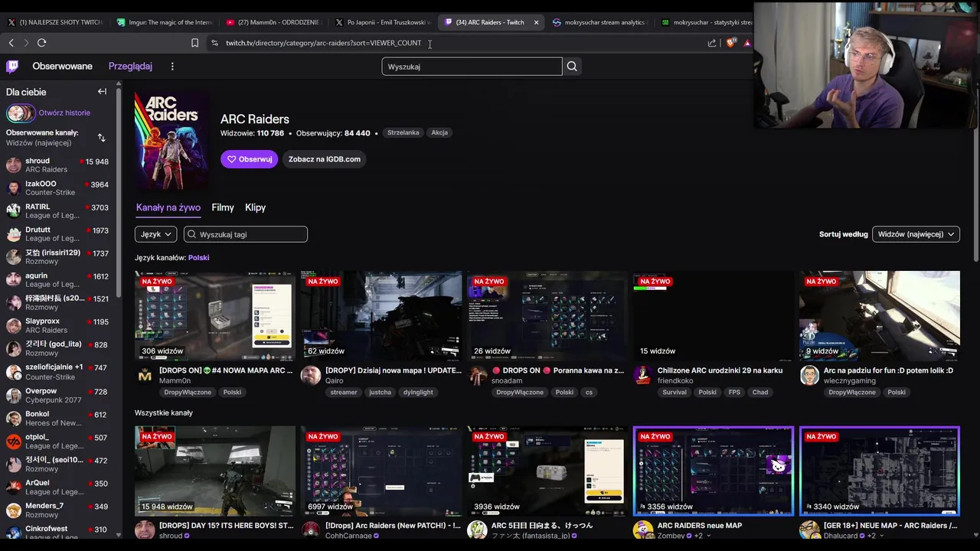Open friendkoko channel avatar
This screenshot has height=551, width=980.
643,376
